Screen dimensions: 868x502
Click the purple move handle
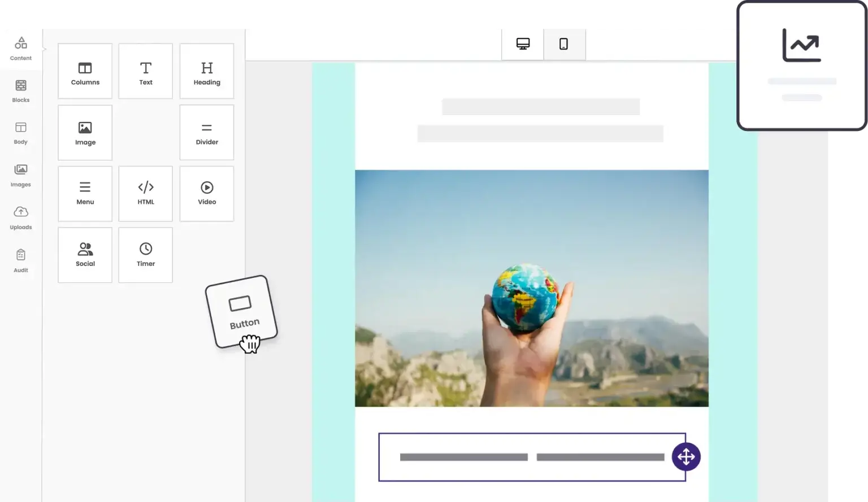(686, 457)
